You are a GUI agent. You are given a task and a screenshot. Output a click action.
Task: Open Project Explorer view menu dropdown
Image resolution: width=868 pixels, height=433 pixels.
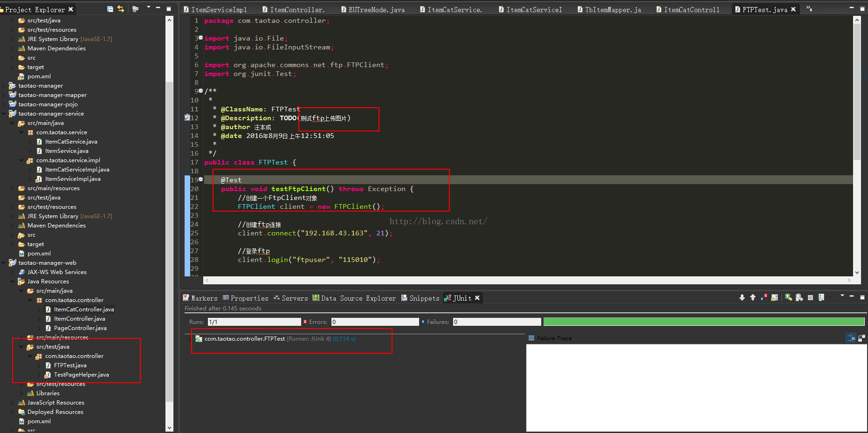point(149,7)
